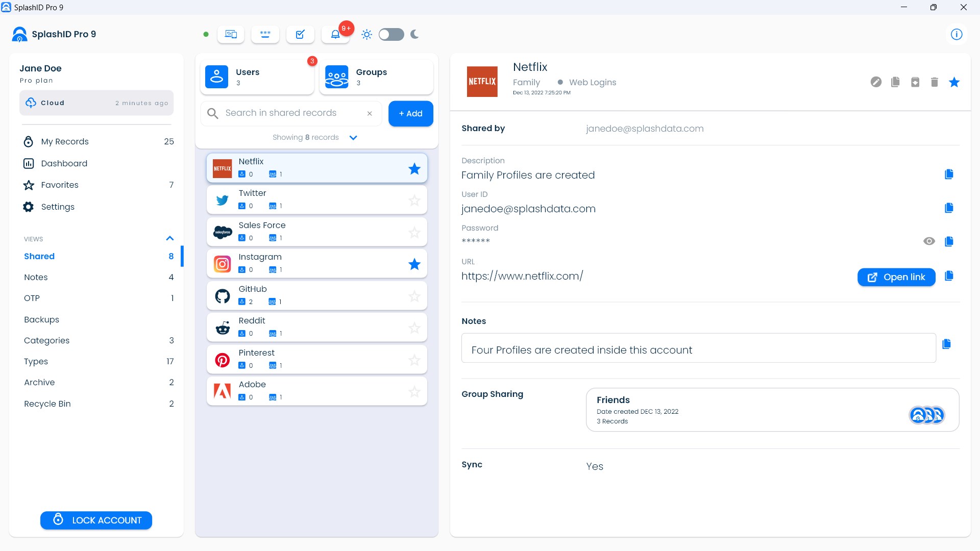
Task: Open the Cloud sync selector
Action: tap(96, 103)
